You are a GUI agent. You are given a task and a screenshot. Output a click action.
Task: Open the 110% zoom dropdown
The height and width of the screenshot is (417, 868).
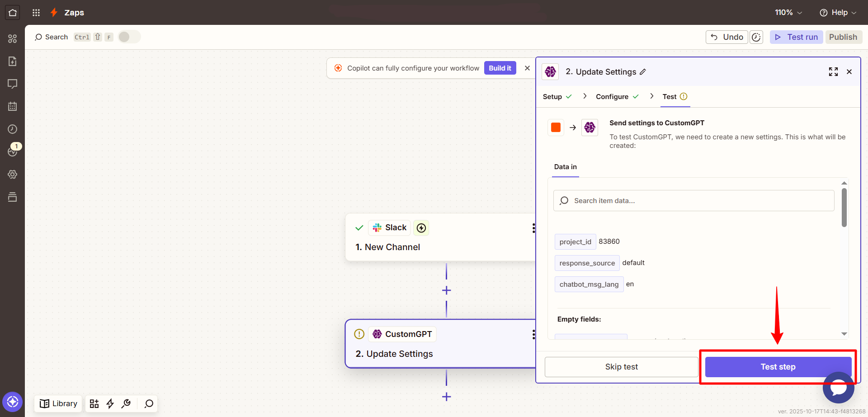pos(788,13)
